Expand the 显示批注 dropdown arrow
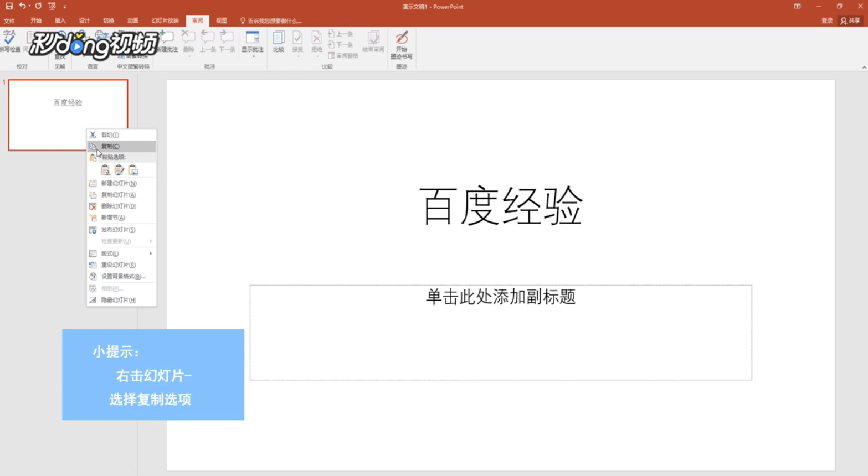The width and height of the screenshot is (868, 476). 253,56
